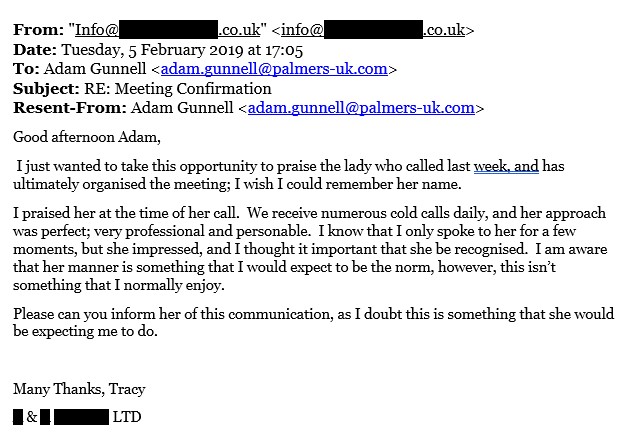The width and height of the screenshot is (631, 435).
Task: Click the greeting "Good afternoon Adam,"
Action: pos(87,137)
